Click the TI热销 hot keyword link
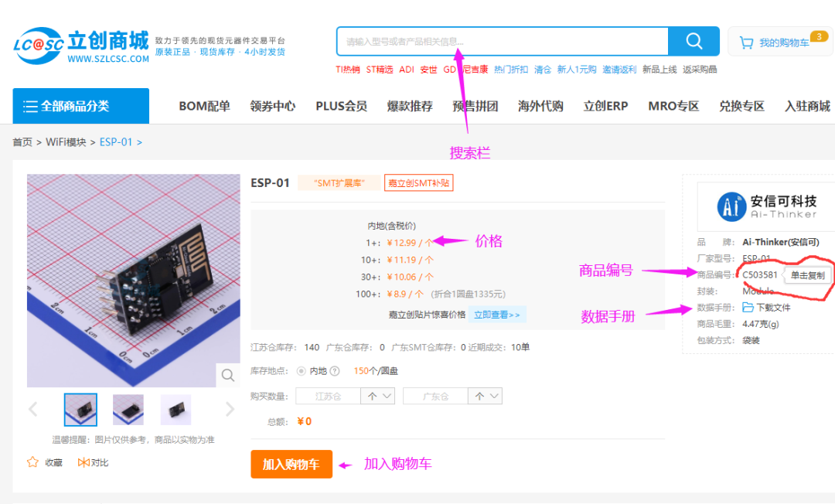 point(348,70)
